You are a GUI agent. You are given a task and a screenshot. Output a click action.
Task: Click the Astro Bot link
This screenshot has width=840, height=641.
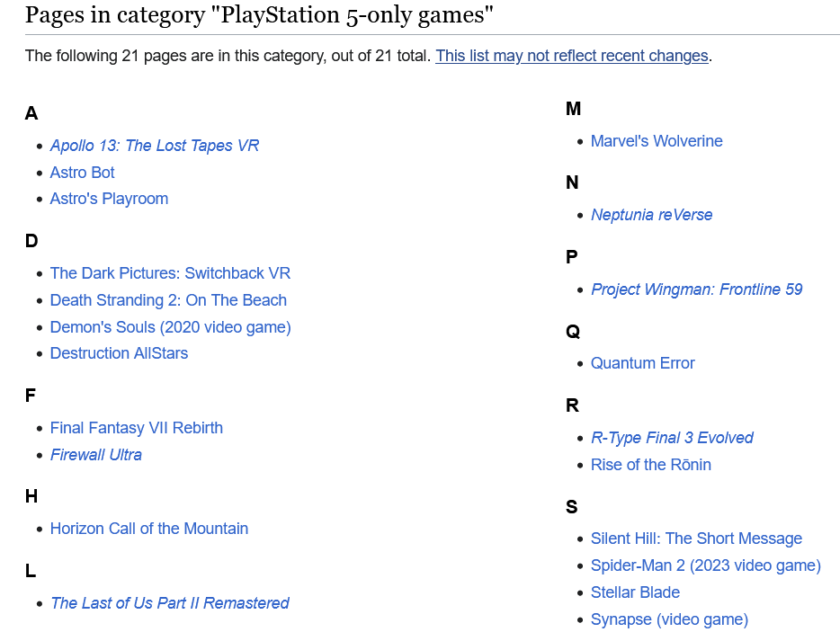82,173
